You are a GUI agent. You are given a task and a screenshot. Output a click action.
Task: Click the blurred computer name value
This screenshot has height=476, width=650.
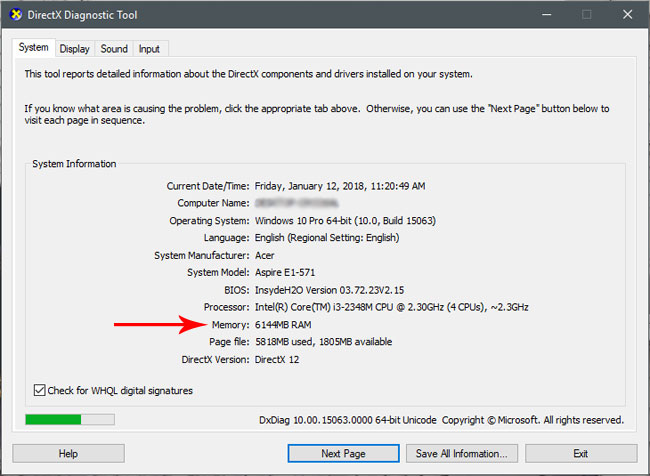[x=296, y=203]
